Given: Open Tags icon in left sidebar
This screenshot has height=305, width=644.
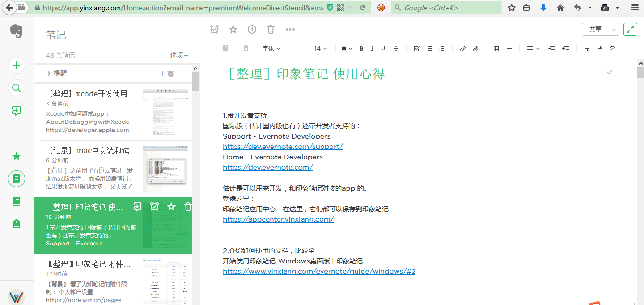Looking at the screenshot, I should [x=17, y=224].
